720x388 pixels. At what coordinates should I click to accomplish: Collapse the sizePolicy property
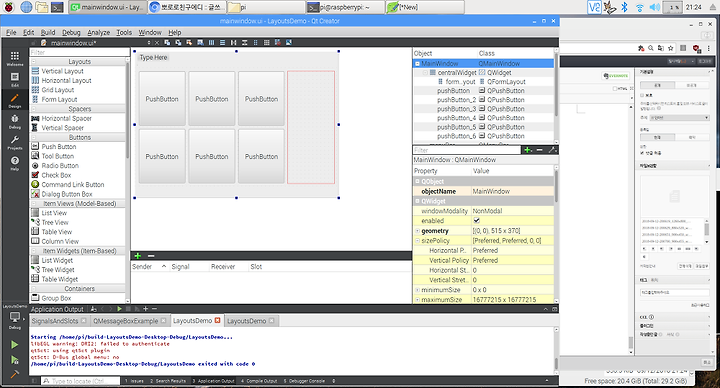(417, 241)
